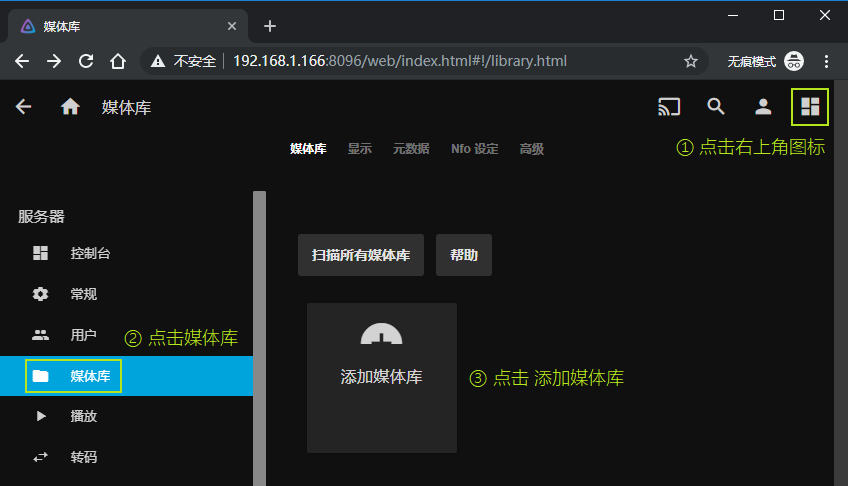The width and height of the screenshot is (848, 486).
Task: Open the user profile icon
Action: (x=762, y=107)
